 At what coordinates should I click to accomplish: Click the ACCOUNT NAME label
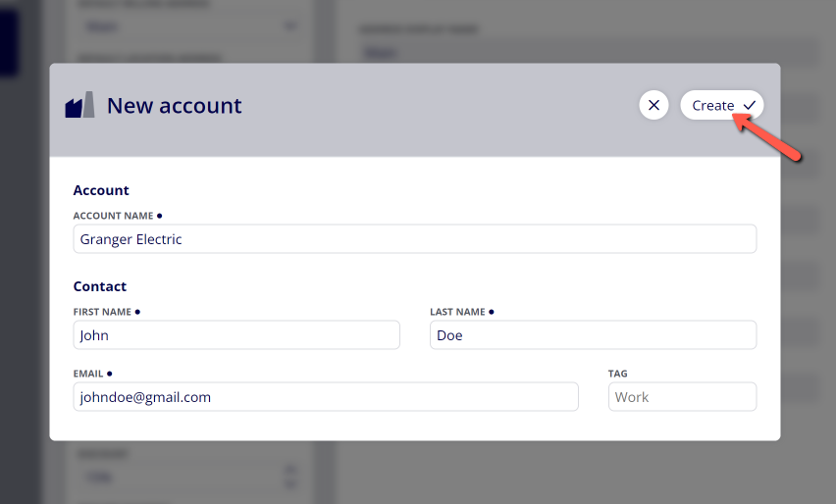click(113, 216)
